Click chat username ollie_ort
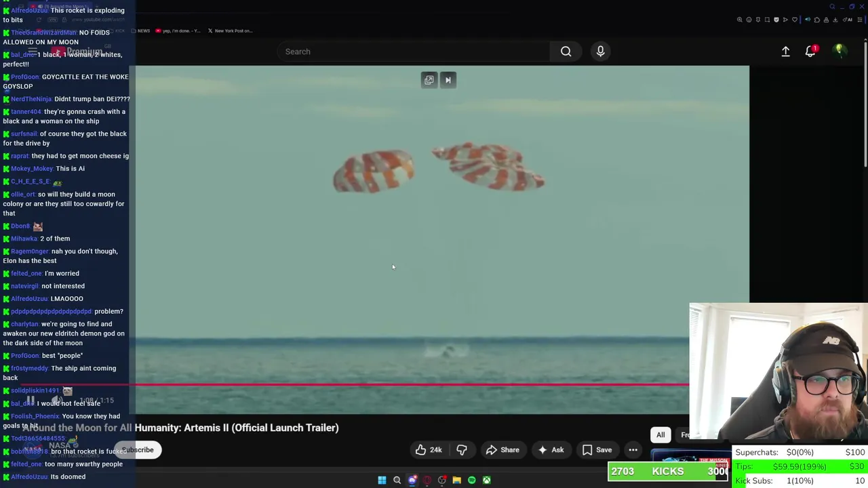The width and height of the screenshot is (868, 488). coord(23,195)
